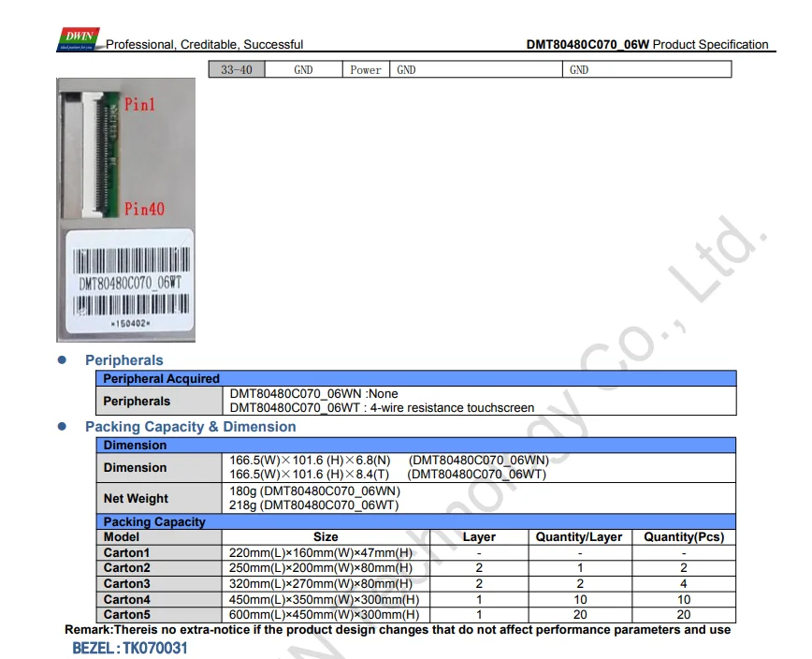This screenshot has width=812, height=659.
Task: Click the 'Quantity(Pcs)' column header
Action: (x=684, y=536)
